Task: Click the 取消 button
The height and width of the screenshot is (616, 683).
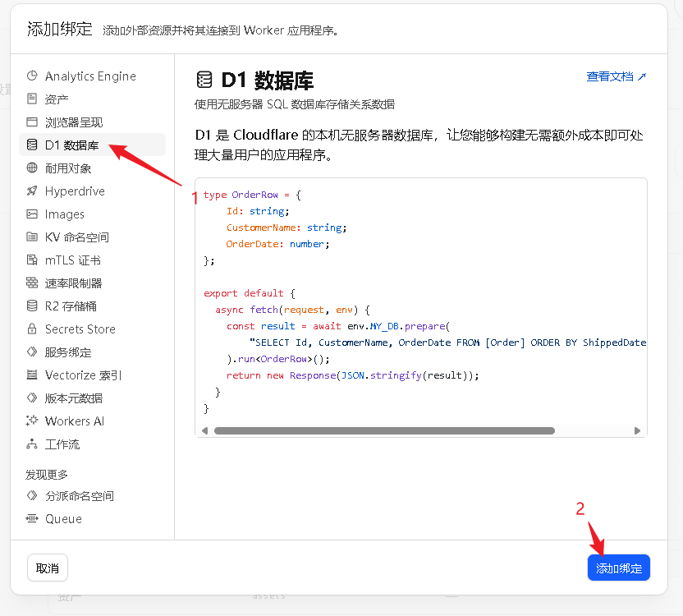Action: pyautogui.click(x=48, y=568)
